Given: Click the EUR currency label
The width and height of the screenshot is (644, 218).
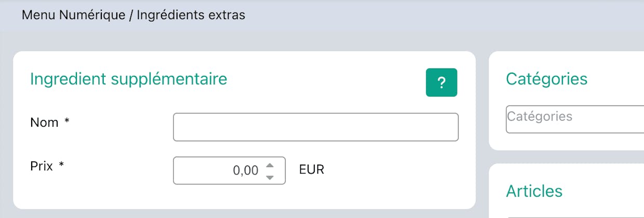Looking at the screenshot, I should 312,170.
